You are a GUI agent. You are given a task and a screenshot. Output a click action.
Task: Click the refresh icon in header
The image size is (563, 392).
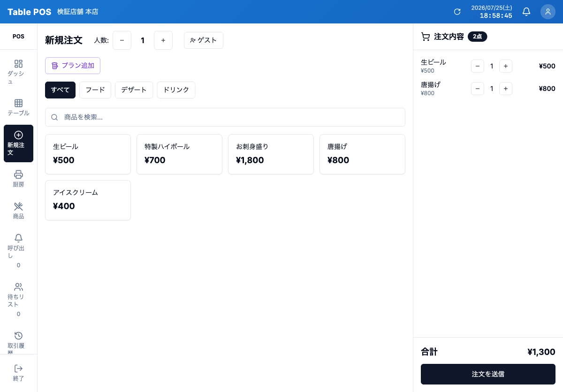457,12
